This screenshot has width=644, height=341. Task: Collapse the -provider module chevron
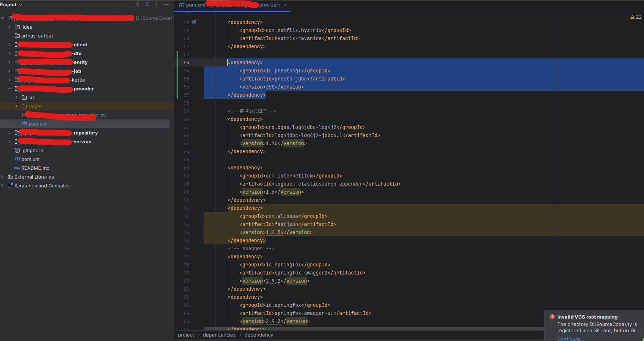10,89
